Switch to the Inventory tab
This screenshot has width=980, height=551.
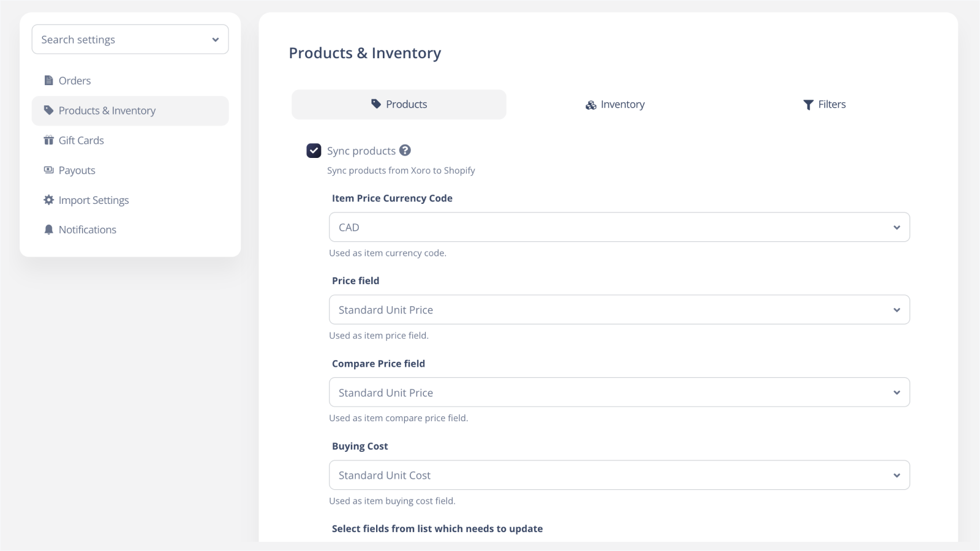click(614, 104)
